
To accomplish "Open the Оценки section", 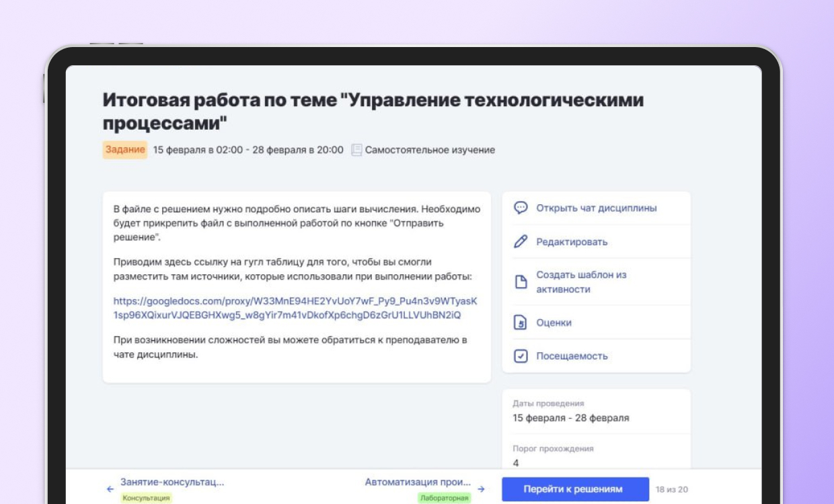I will pyautogui.click(x=554, y=323).
